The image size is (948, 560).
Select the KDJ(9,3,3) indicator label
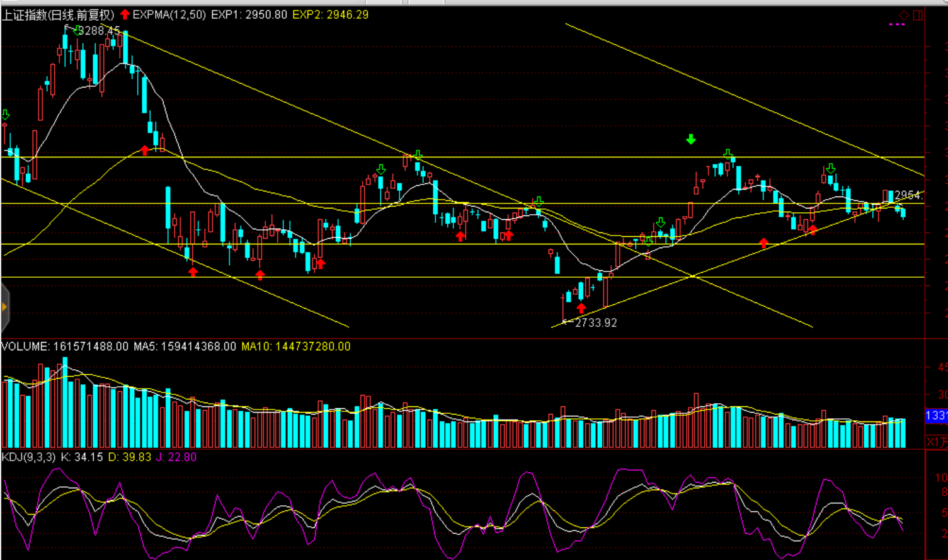coord(28,457)
